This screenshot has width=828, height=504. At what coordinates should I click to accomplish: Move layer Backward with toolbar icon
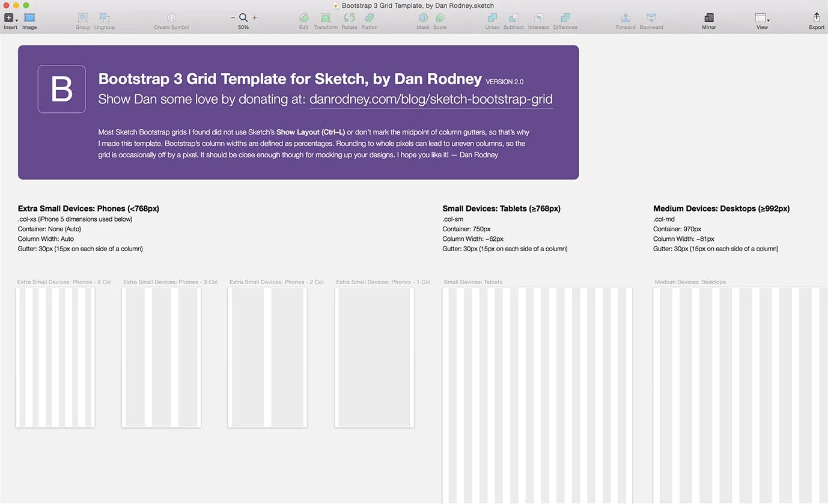[x=651, y=18]
